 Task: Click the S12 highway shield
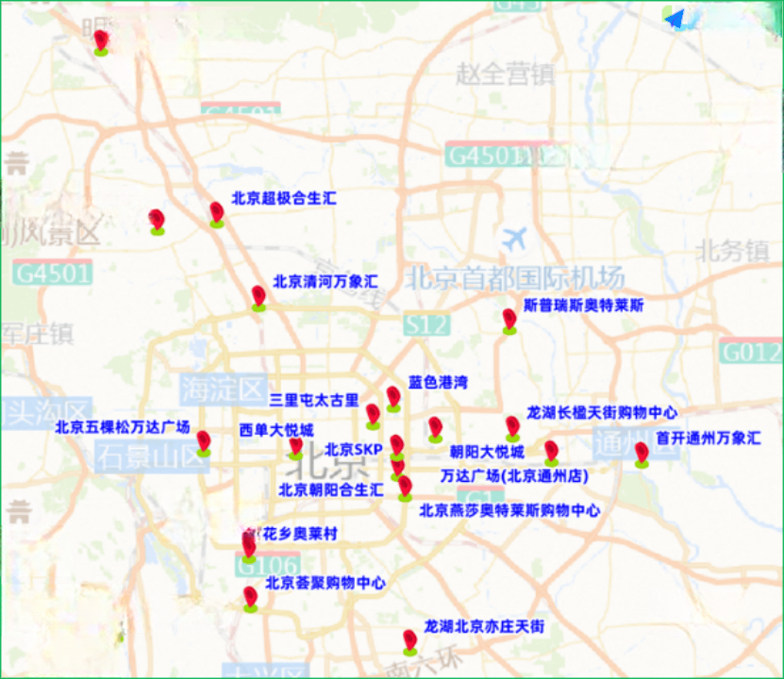pos(426,325)
